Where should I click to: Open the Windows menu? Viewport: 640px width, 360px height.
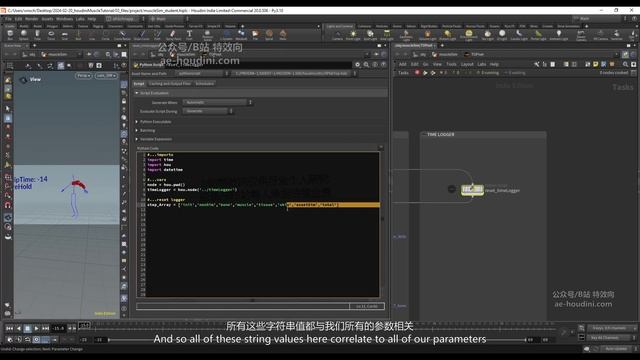click(x=64, y=19)
